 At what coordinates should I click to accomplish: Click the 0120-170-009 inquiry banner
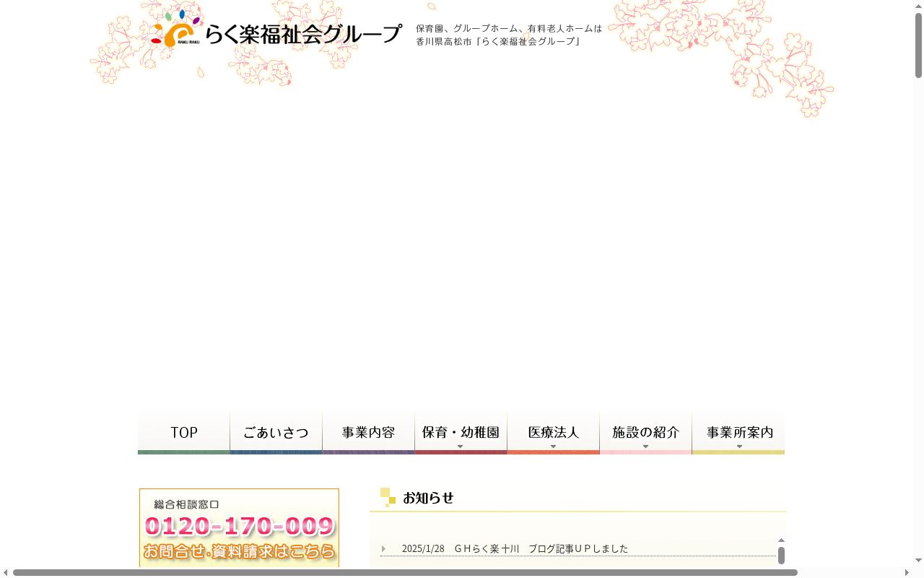coord(239,528)
